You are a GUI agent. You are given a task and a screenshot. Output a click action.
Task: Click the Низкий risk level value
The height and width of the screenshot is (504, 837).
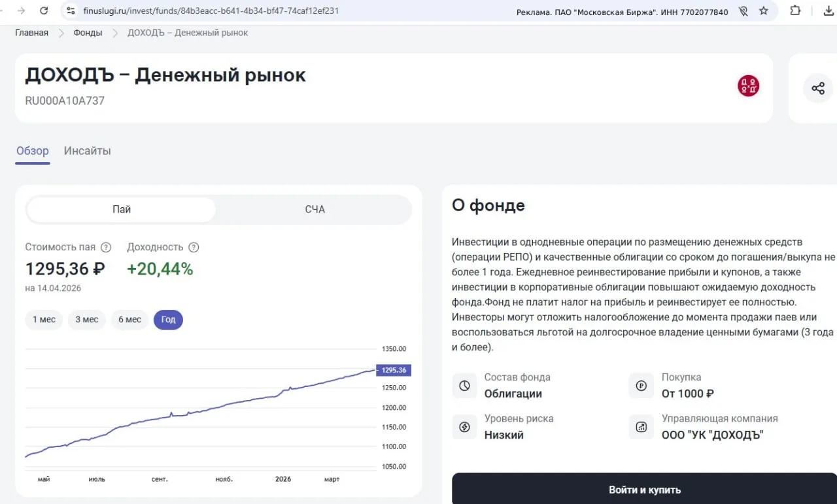pyautogui.click(x=504, y=435)
